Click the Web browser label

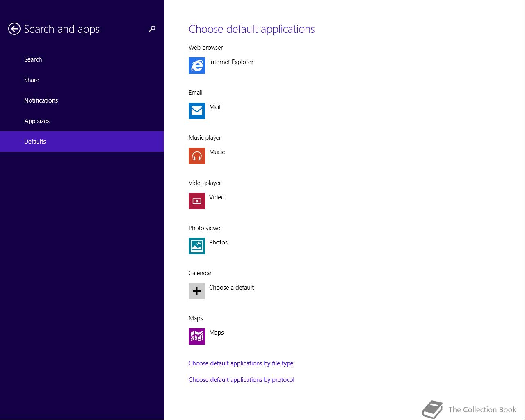click(x=206, y=48)
